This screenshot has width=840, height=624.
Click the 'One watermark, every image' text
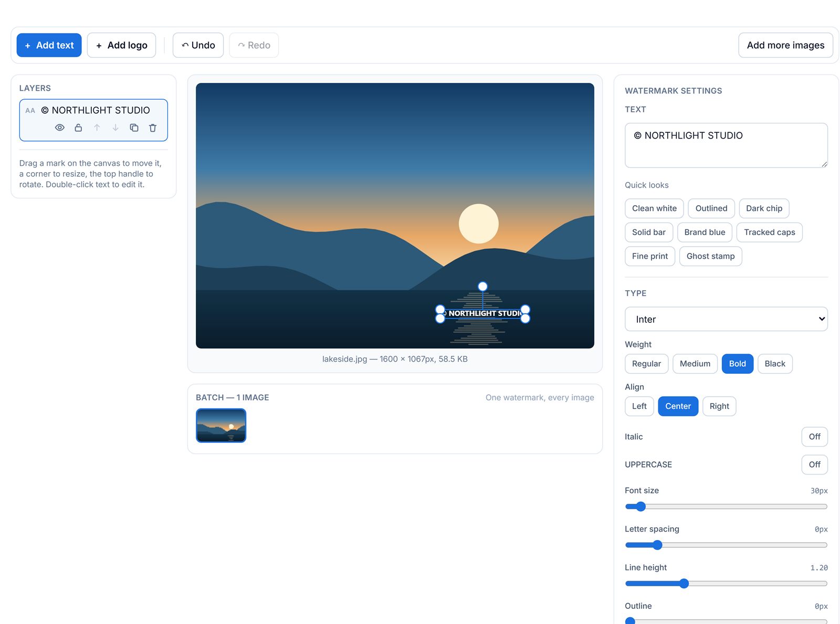click(x=540, y=397)
